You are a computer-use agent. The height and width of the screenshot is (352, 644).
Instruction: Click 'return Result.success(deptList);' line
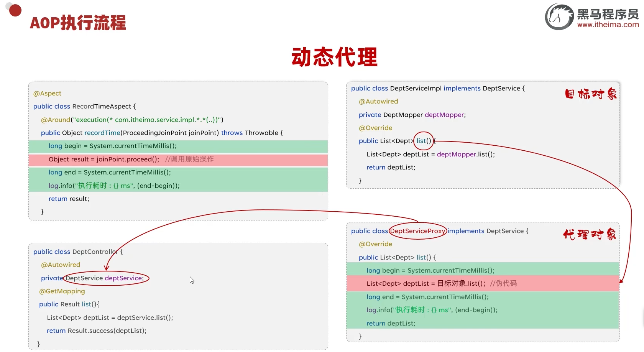(x=97, y=331)
